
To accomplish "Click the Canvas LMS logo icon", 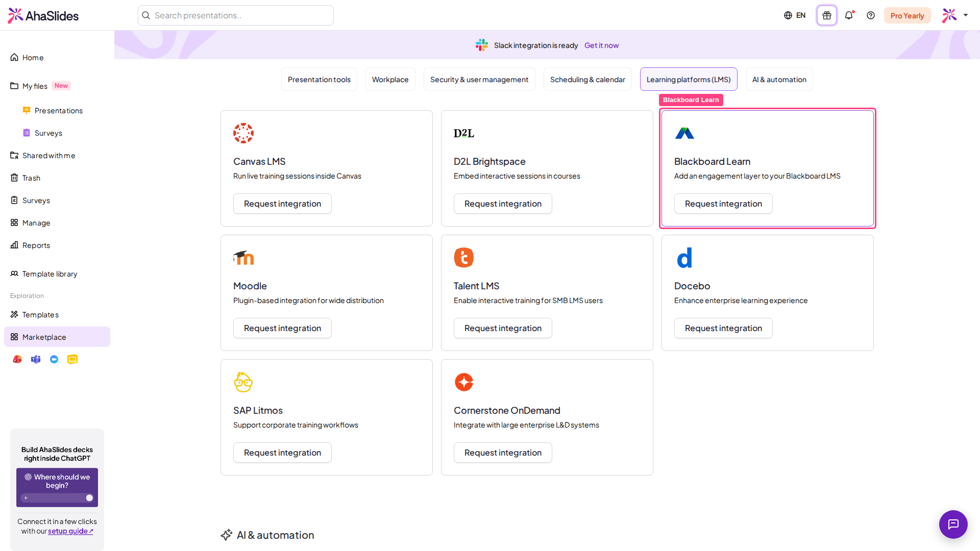I will pos(243,133).
